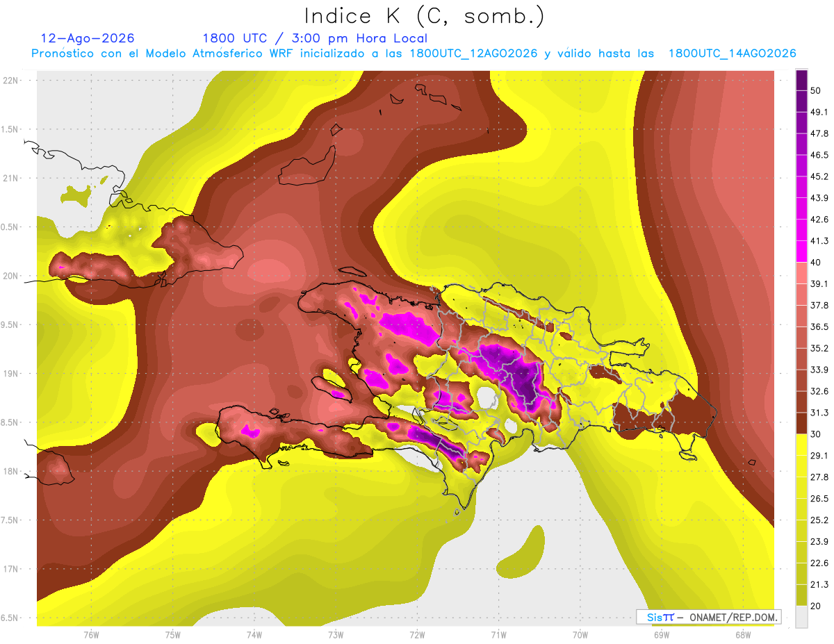Click the 'Pronostico con el Modelo Atmosferico WRF' line
The height and width of the screenshot is (644, 834).
(x=414, y=53)
